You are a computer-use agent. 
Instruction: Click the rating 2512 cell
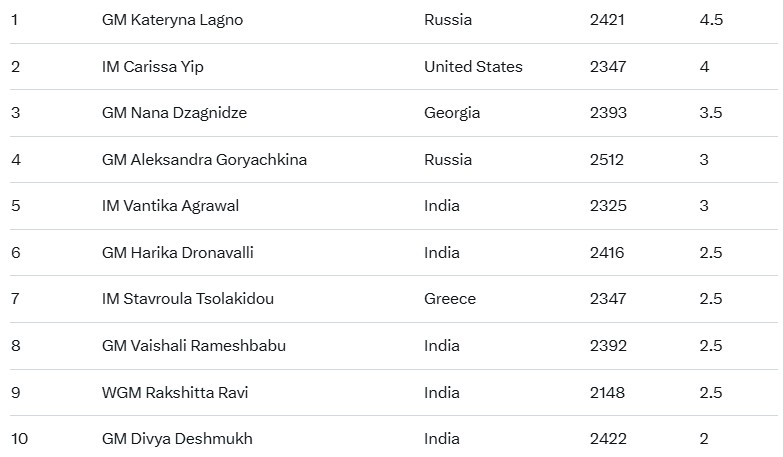[x=608, y=160]
